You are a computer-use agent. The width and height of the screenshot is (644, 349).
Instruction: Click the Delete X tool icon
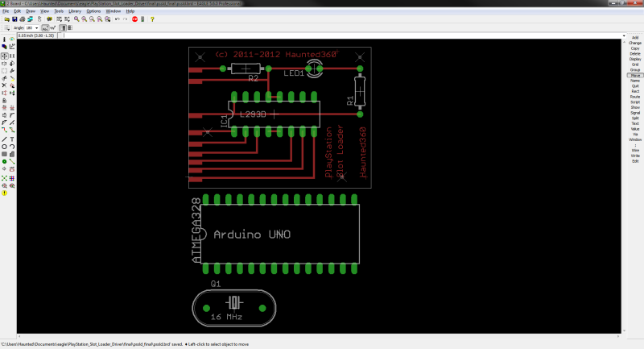5,85
